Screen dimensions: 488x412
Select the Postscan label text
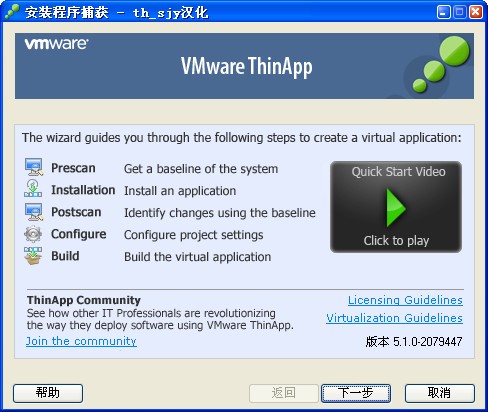[x=76, y=212]
